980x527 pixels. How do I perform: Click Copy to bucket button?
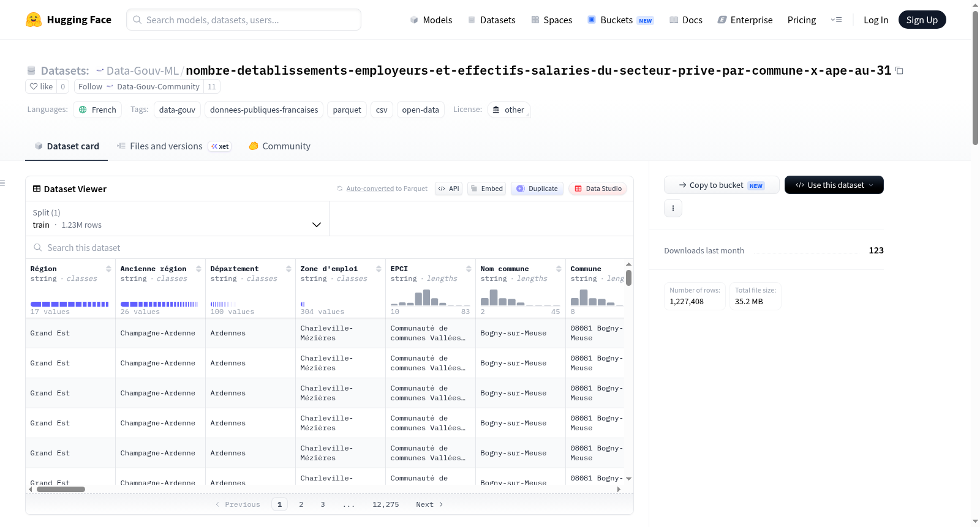pyautogui.click(x=722, y=185)
